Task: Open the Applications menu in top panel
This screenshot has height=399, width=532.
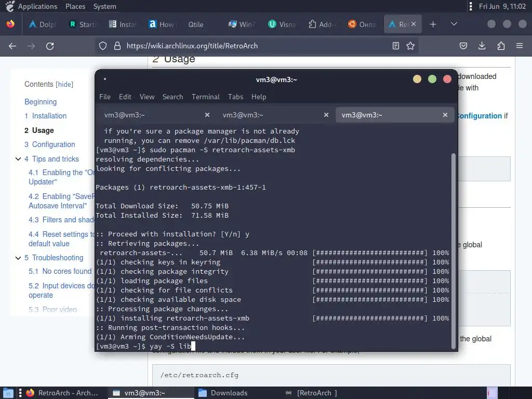Action: [x=37, y=6]
